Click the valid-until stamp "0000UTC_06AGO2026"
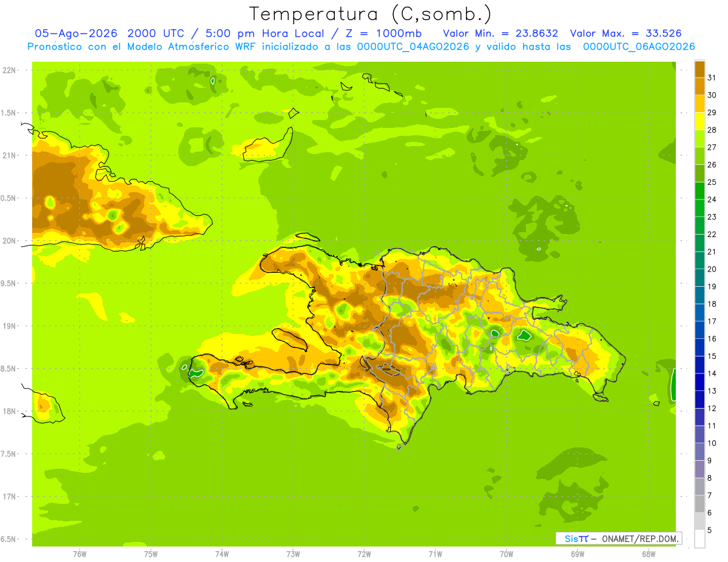 pyautogui.click(x=639, y=47)
